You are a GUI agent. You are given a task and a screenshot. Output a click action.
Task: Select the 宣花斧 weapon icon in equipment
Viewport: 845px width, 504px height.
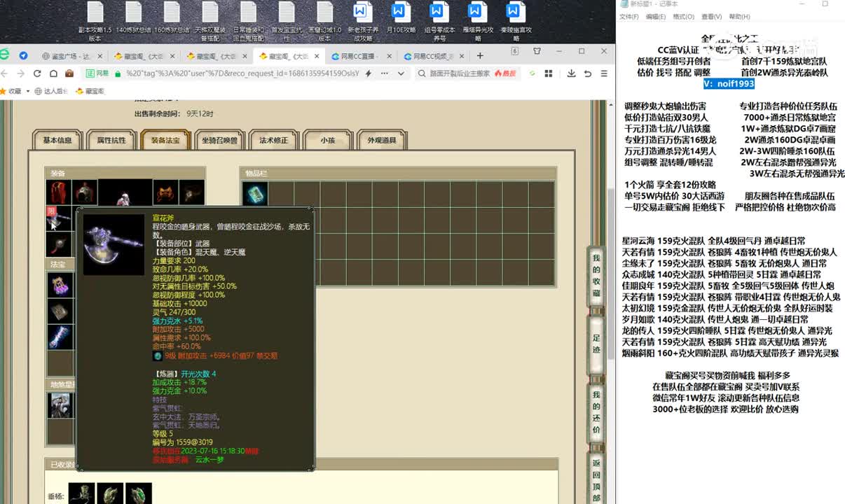tap(59, 218)
